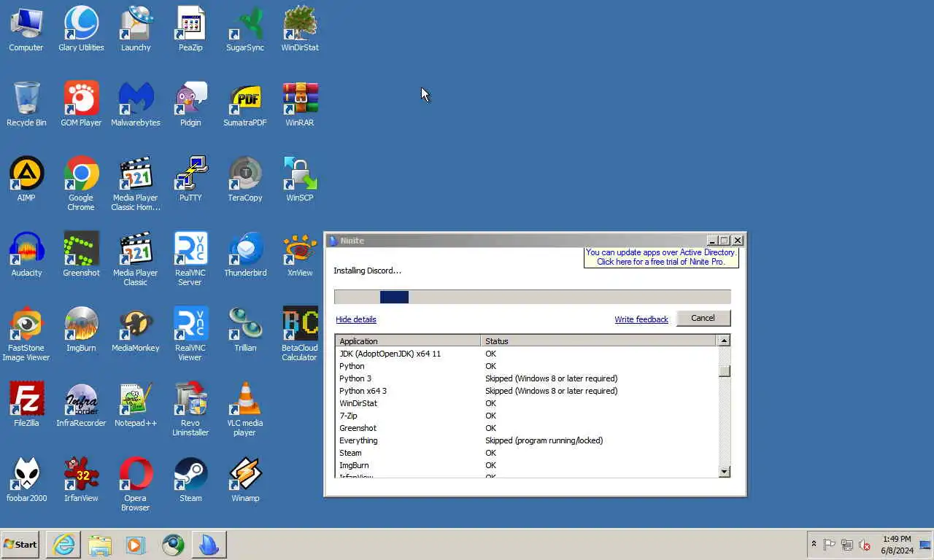Cancel the Ninite installation

point(703,318)
